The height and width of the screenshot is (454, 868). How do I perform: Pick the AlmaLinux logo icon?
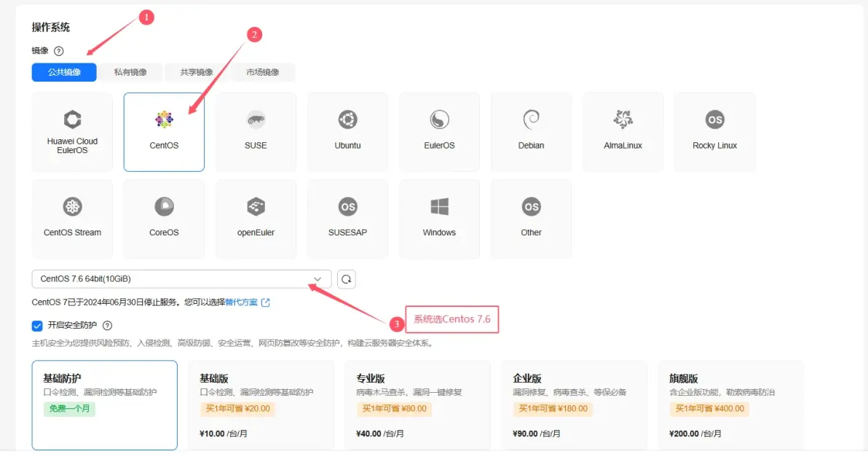coord(623,119)
